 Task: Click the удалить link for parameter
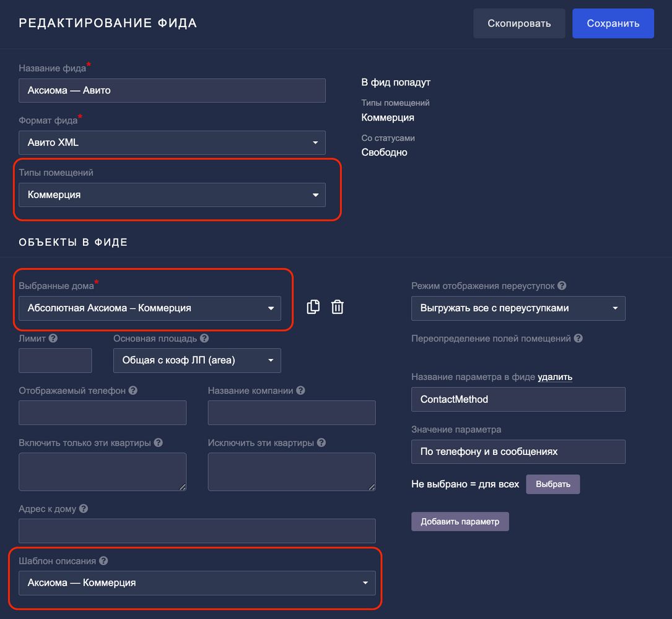[554, 376]
